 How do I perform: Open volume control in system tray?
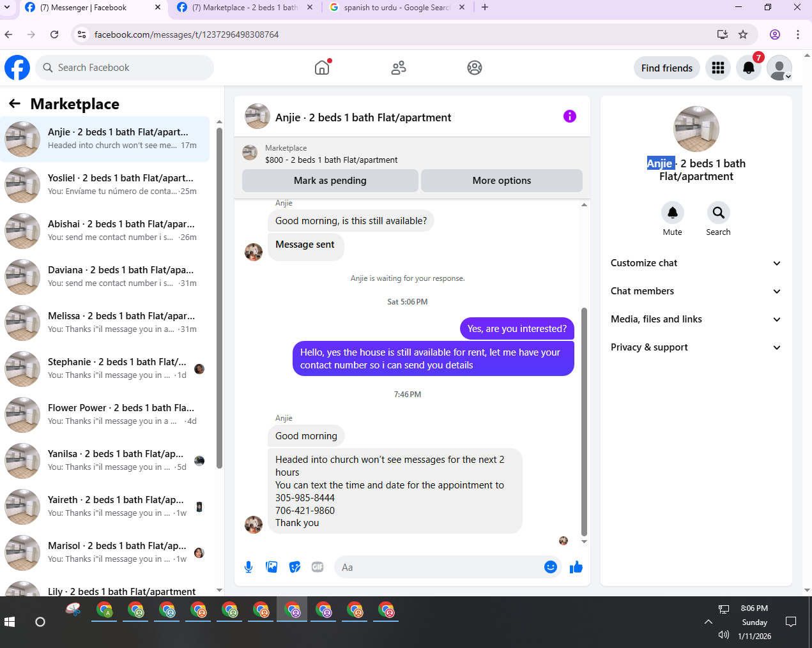point(724,635)
